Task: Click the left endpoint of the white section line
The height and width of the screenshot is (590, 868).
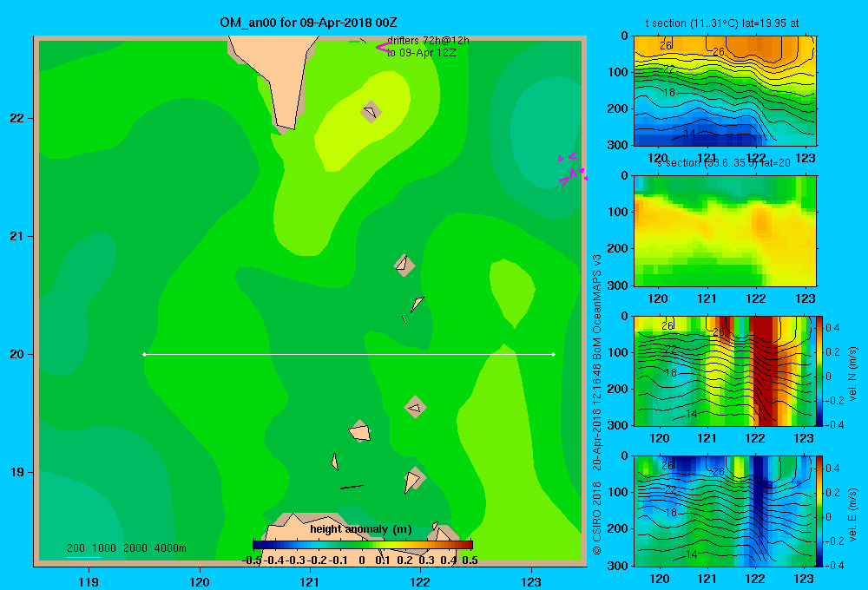Action: (144, 354)
